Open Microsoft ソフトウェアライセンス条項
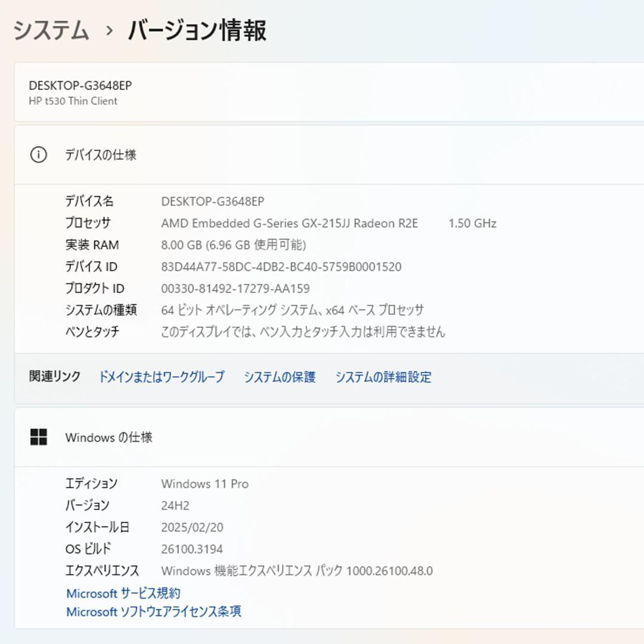 pos(153,611)
